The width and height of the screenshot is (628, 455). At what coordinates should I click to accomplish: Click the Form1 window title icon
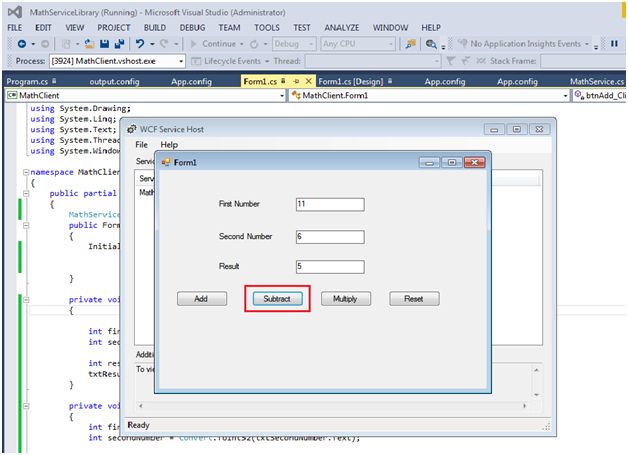pyautogui.click(x=166, y=162)
